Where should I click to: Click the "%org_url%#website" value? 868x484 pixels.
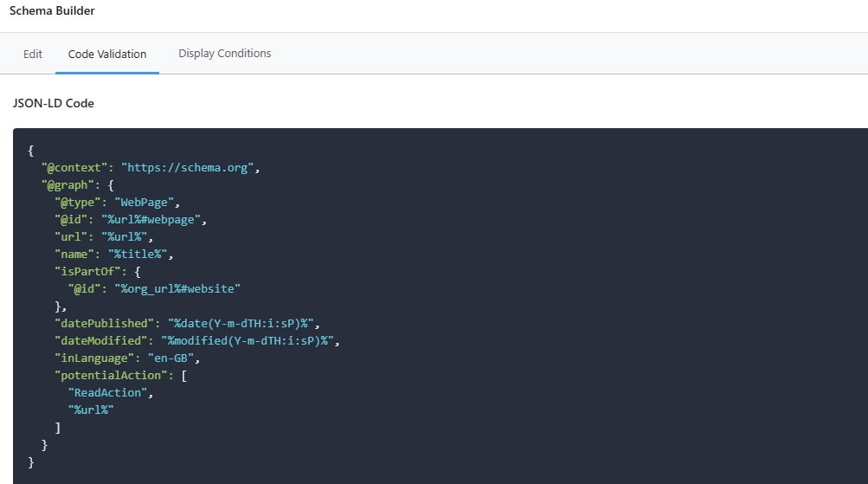177,289
